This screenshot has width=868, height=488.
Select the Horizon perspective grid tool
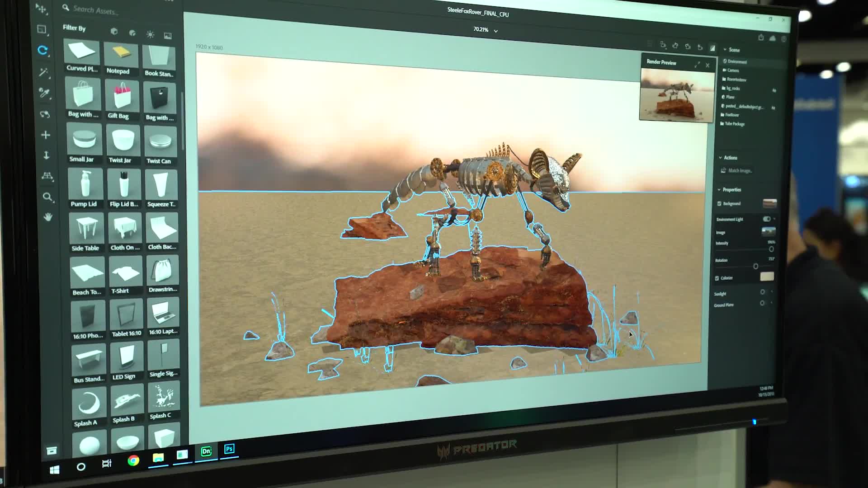pyautogui.click(x=47, y=176)
